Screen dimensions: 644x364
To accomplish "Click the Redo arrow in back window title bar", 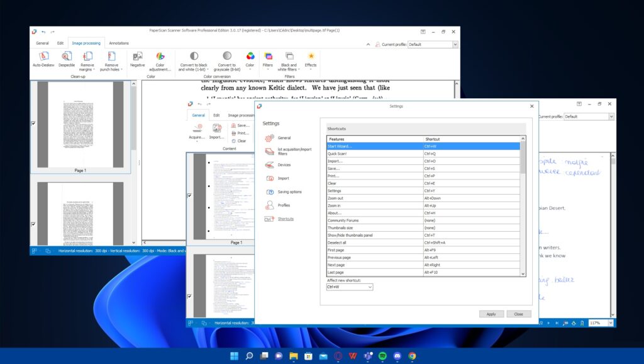I will (x=52, y=31).
